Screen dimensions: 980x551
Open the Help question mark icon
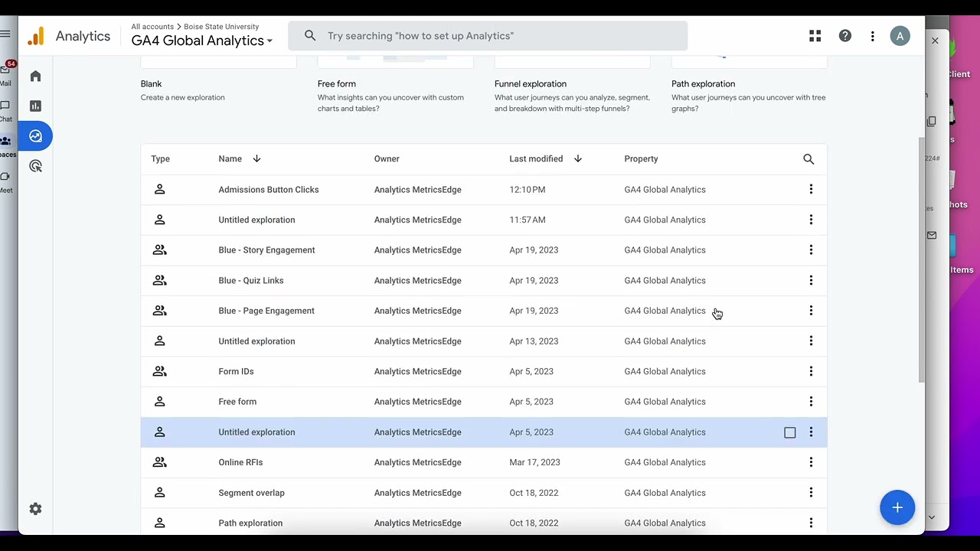(x=845, y=36)
